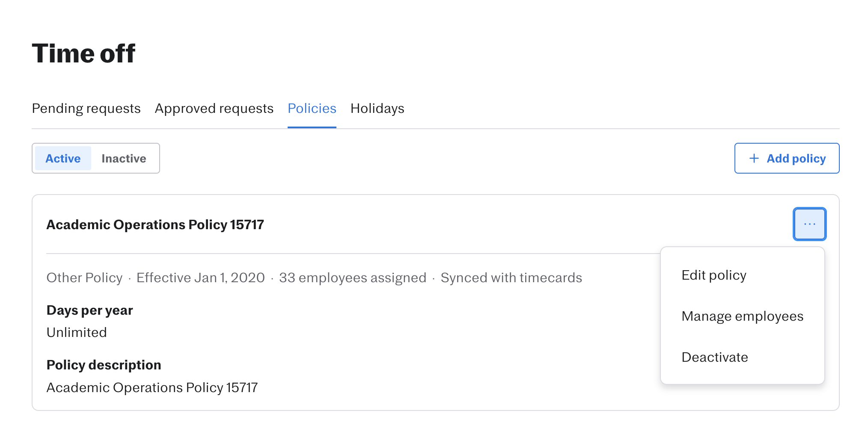Choose Edit policy from the menu
The height and width of the screenshot is (431, 868).
click(x=713, y=275)
